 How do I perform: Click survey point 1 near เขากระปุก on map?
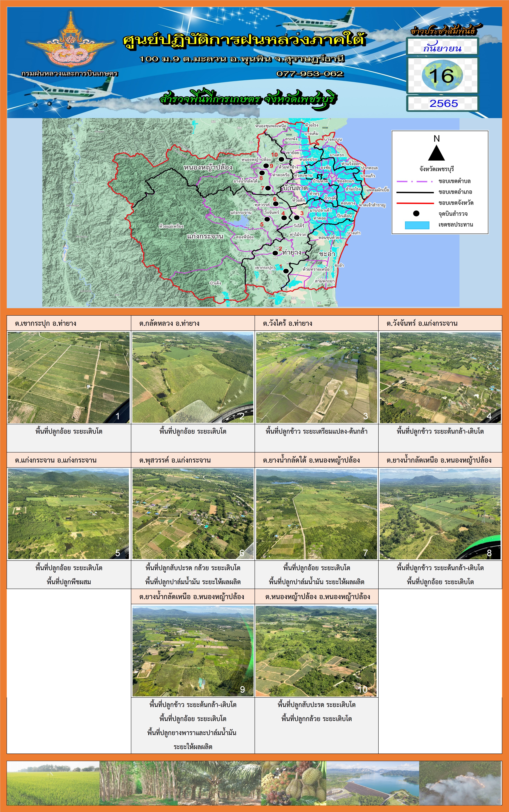286,271
